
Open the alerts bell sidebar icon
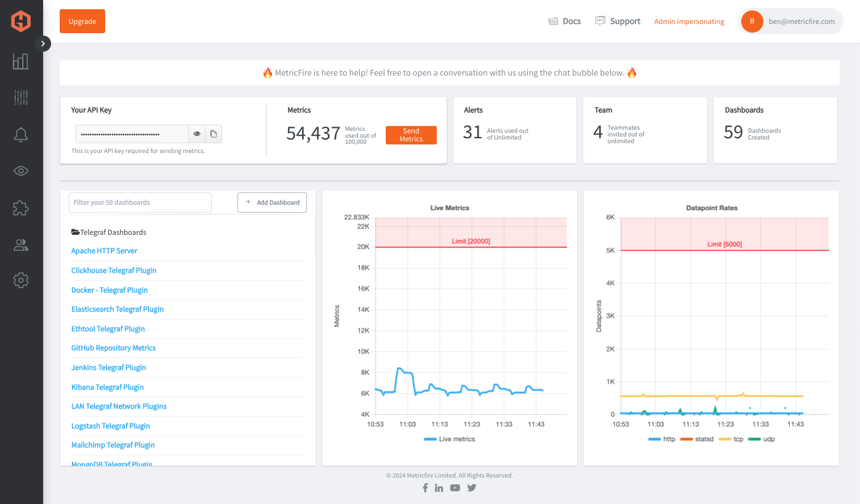pos(21,135)
